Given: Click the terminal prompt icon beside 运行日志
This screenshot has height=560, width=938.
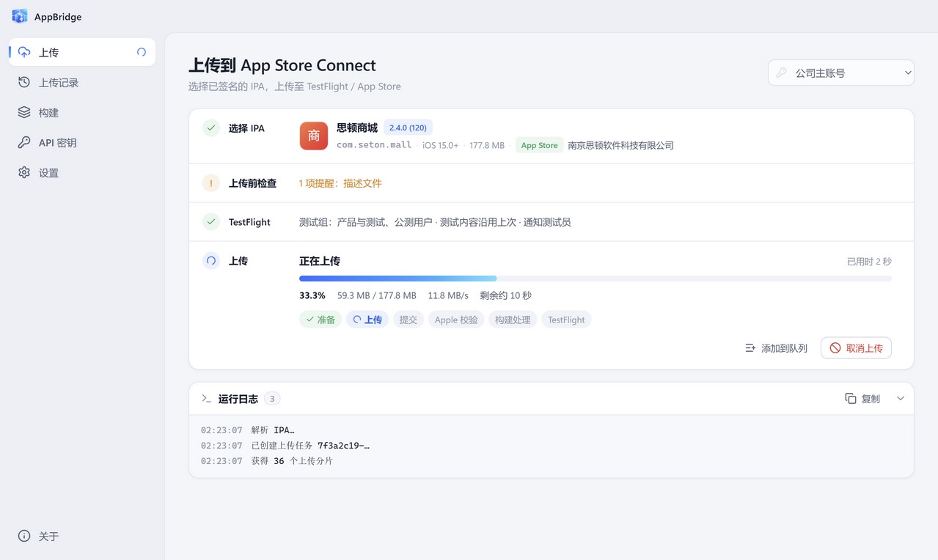Looking at the screenshot, I should (206, 399).
